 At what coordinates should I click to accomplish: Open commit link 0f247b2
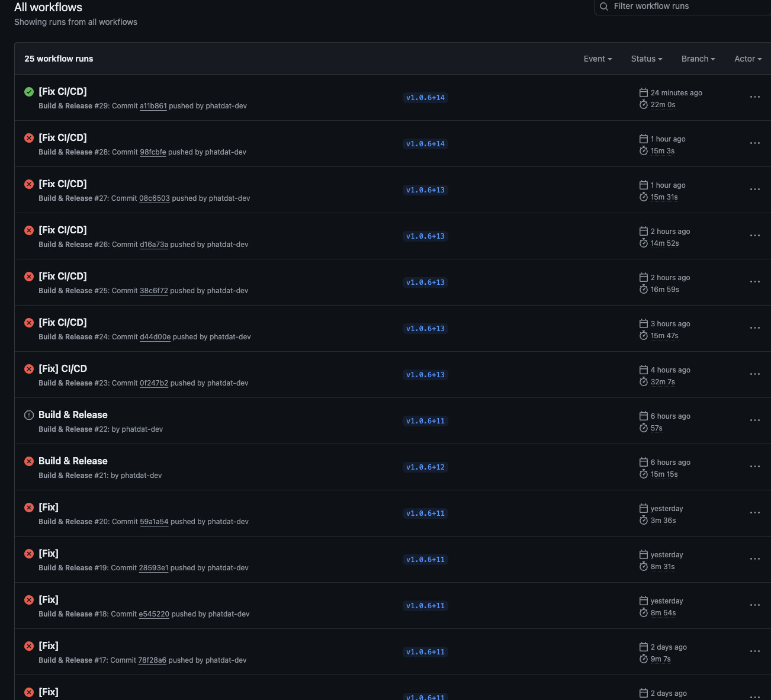pos(153,383)
